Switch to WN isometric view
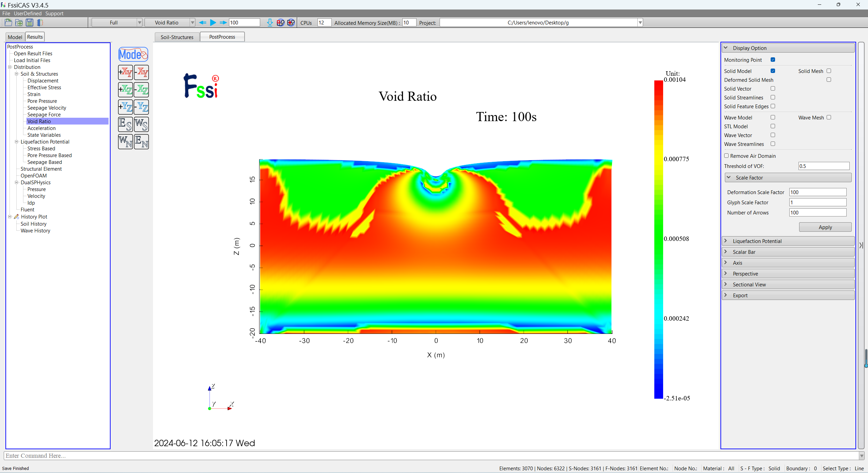The height and width of the screenshot is (473, 868). (x=126, y=141)
